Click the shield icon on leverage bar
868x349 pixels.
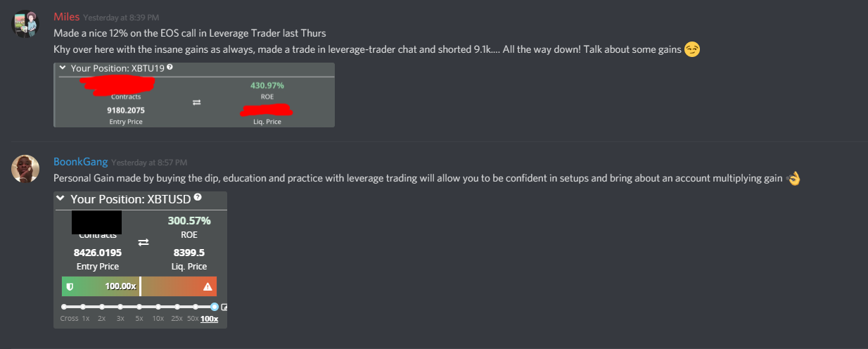[70, 286]
